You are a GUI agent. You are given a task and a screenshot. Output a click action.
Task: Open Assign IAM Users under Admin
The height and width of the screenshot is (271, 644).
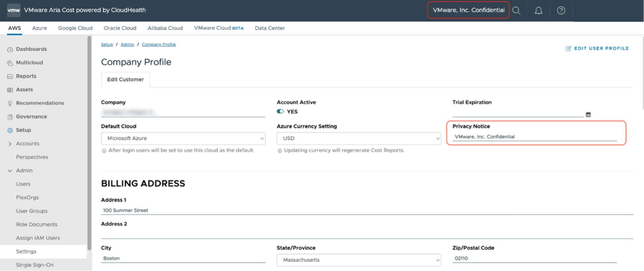pos(38,238)
